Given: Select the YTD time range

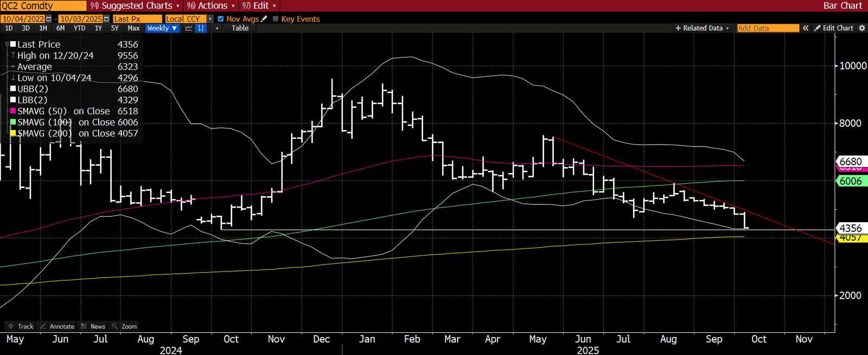Looking at the screenshot, I should (x=79, y=28).
